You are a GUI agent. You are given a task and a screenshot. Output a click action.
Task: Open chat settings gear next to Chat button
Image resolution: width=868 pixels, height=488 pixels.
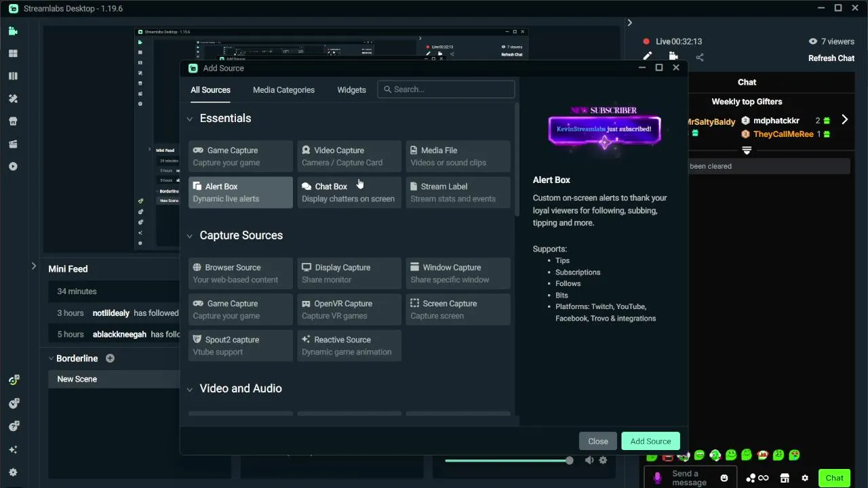805,478
